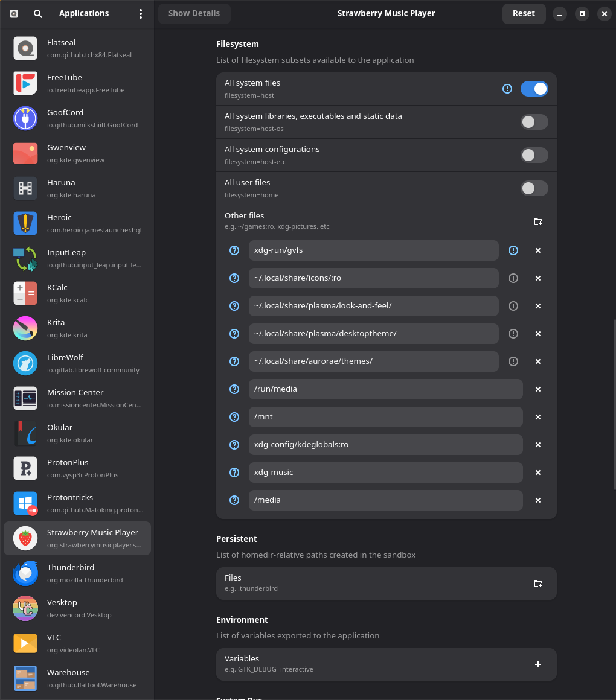Screen dimensions: 616x700
Task: Disable All system files access
Action: pyautogui.click(x=534, y=89)
